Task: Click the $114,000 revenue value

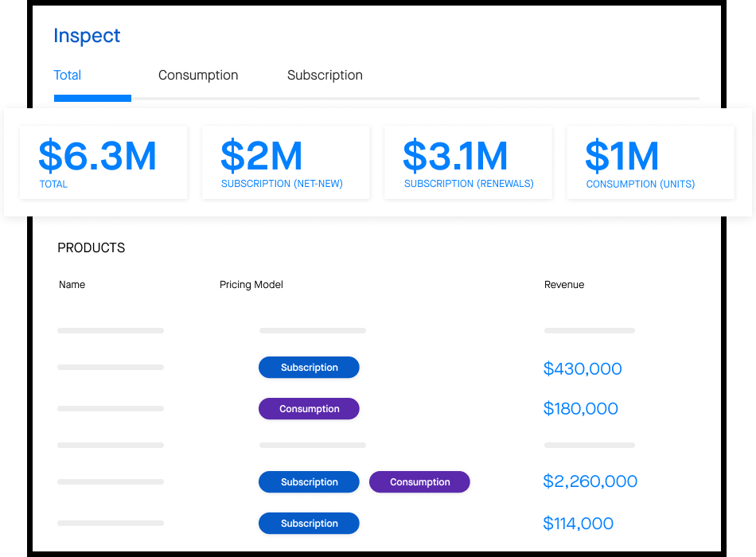Action: (578, 524)
